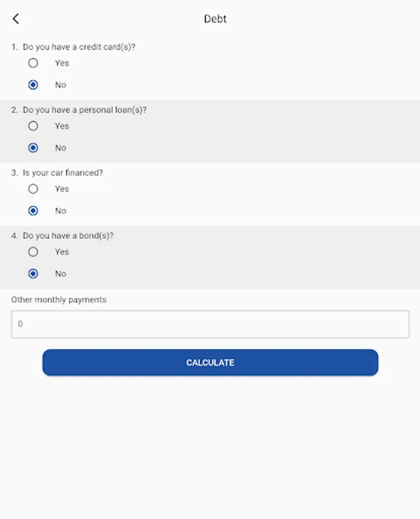Select Yes radio circle for credit card question
This screenshot has height=519, width=420.
click(x=33, y=63)
